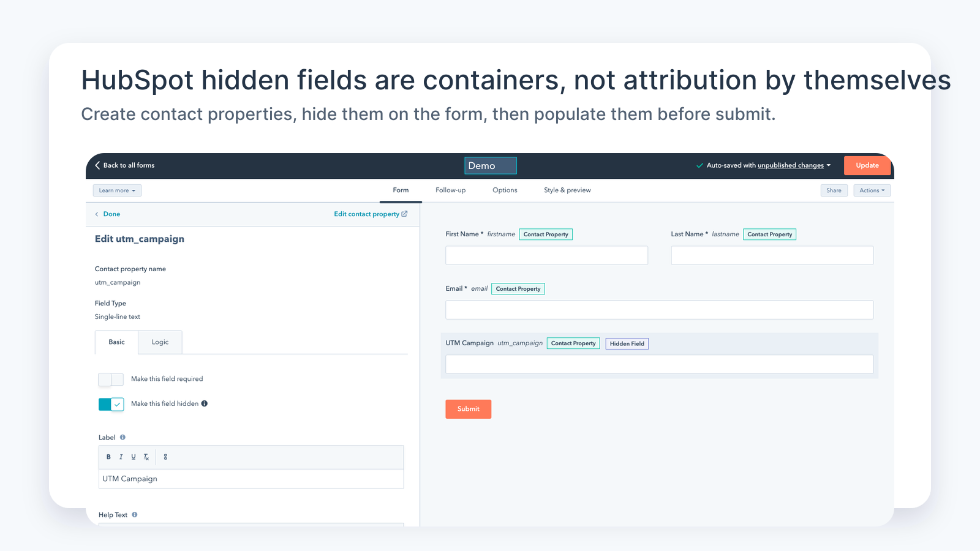The height and width of the screenshot is (551, 980).
Task: Click the auto-saved checkmark icon
Action: coord(699,165)
